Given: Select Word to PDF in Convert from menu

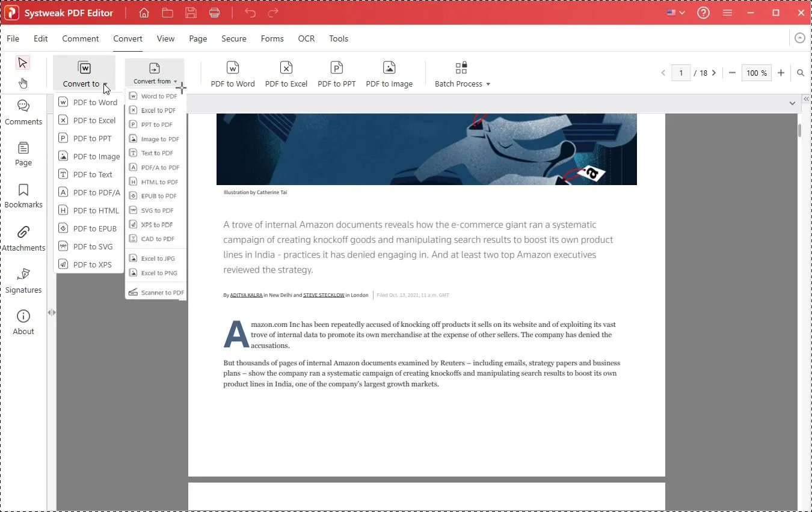Looking at the screenshot, I should click(155, 96).
